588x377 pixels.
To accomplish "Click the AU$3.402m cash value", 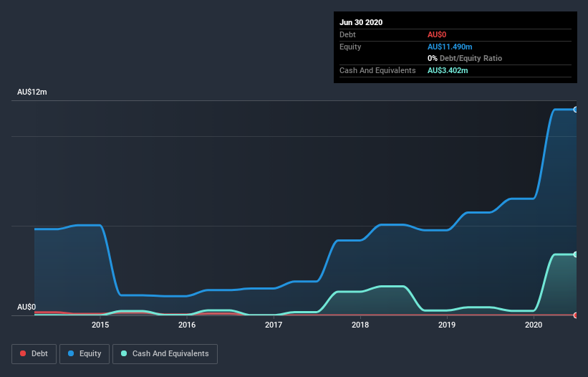I will pyautogui.click(x=448, y=70).
